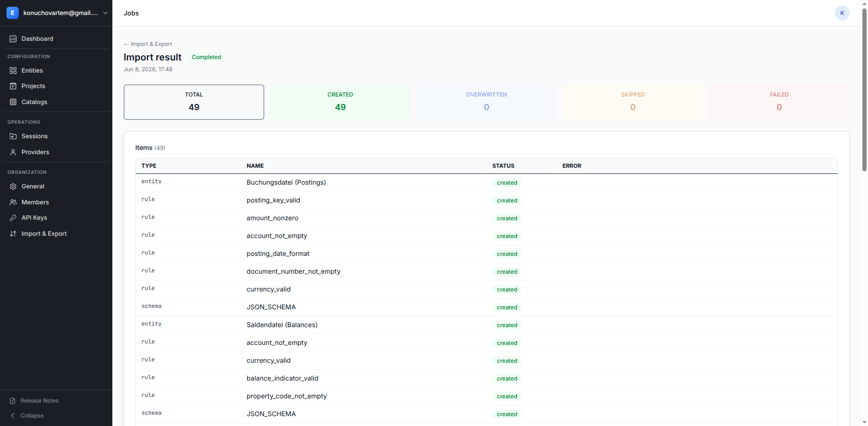This screenshot has height=426, width=868.
Task: Filter by the SKIPPED 0 card
Action: pyautogui.click(x=633, y=102)
